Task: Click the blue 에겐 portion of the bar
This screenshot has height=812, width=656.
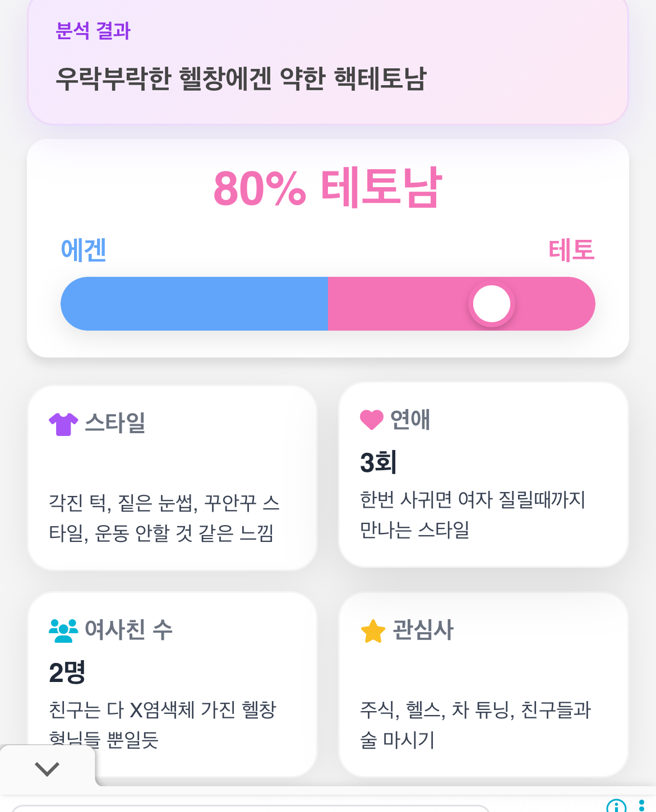Action: tap(195, 304)
